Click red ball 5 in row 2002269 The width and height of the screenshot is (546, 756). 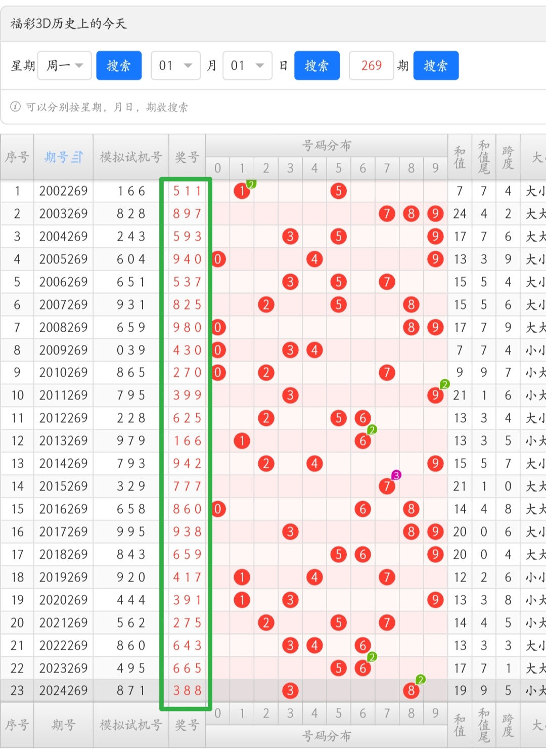(x=339, y=191)
